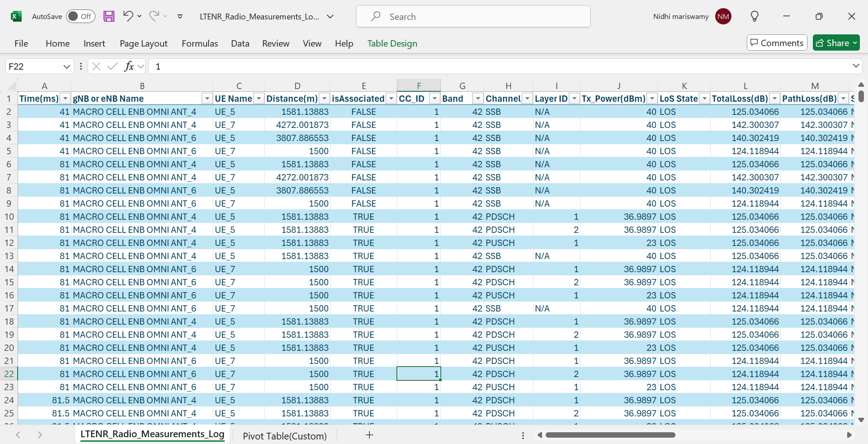The image size is (868, 444).
Task: Click the Save icon in title bar
Action: pyautogui.click(x=109, y=17)
